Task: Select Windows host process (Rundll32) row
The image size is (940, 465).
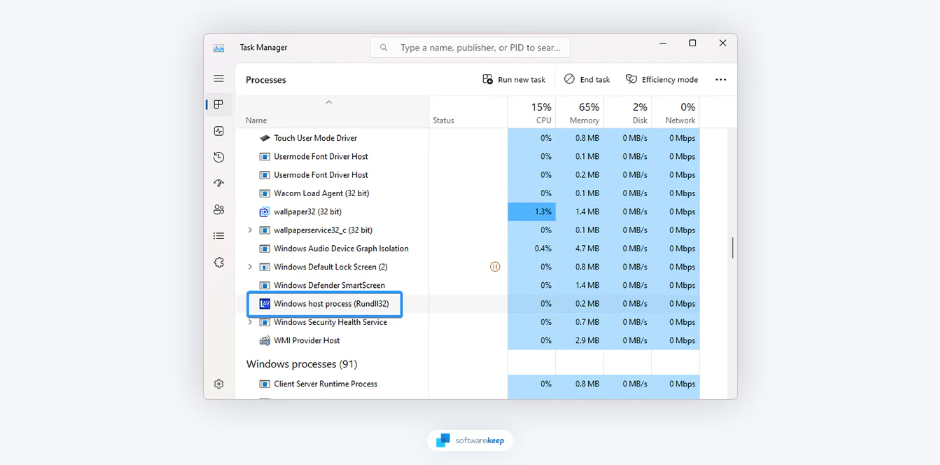Action: 330,304
